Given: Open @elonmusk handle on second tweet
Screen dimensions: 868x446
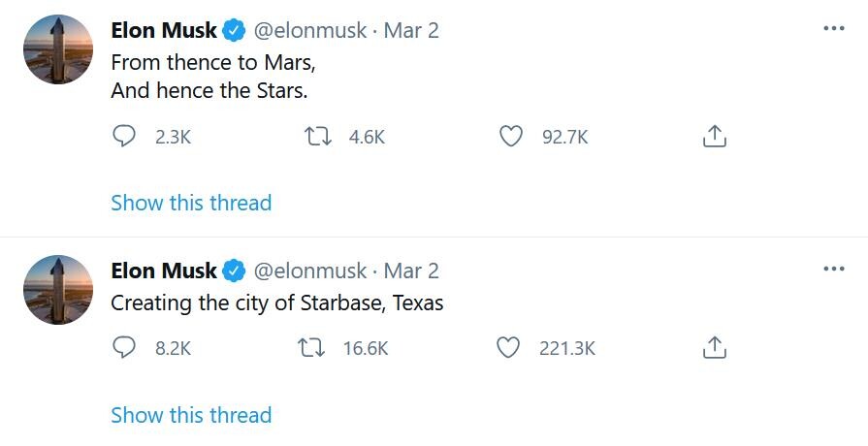Looking at the screenshot, I should coord(310,271).
